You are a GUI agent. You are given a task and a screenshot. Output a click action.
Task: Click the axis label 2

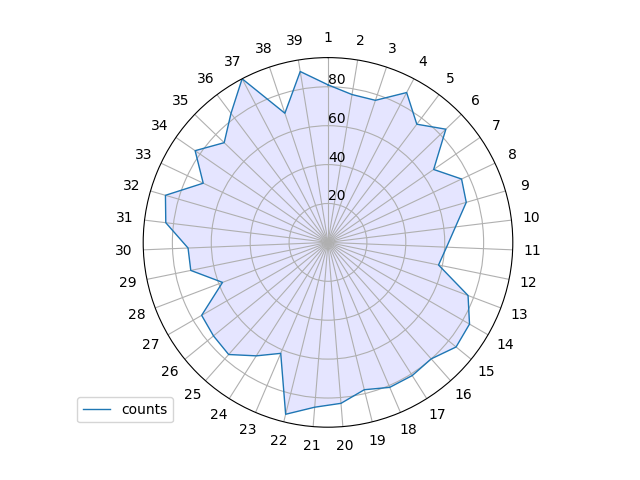click(360, 40)
